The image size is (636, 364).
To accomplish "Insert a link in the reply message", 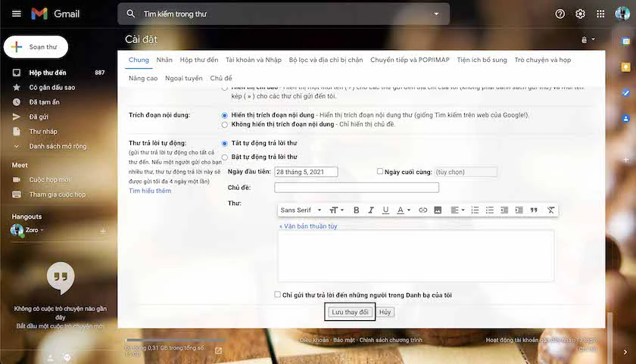I will (x=422, y=210).
